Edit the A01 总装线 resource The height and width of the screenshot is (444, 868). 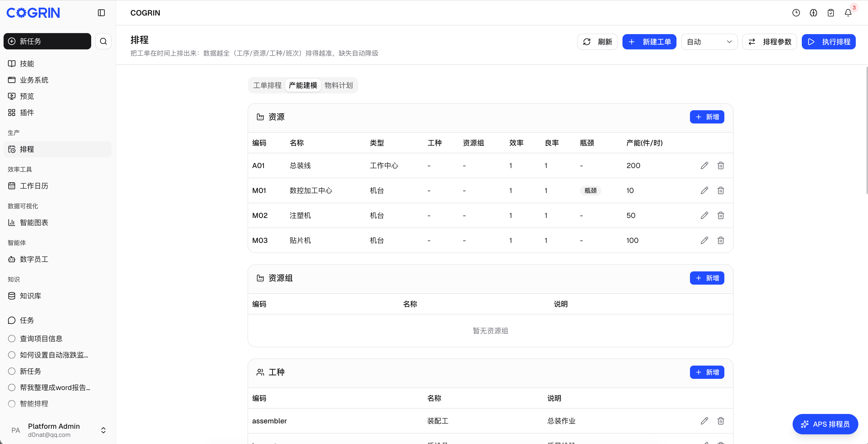(x=704, y=165)
